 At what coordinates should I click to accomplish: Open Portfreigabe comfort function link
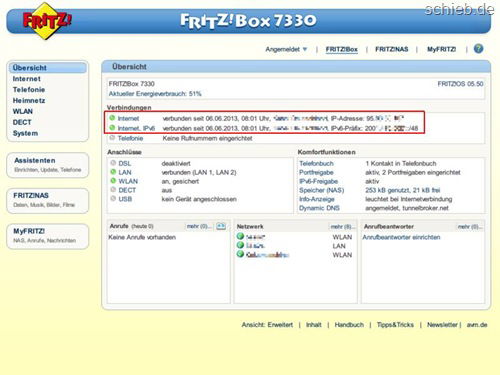click(316, 172)
